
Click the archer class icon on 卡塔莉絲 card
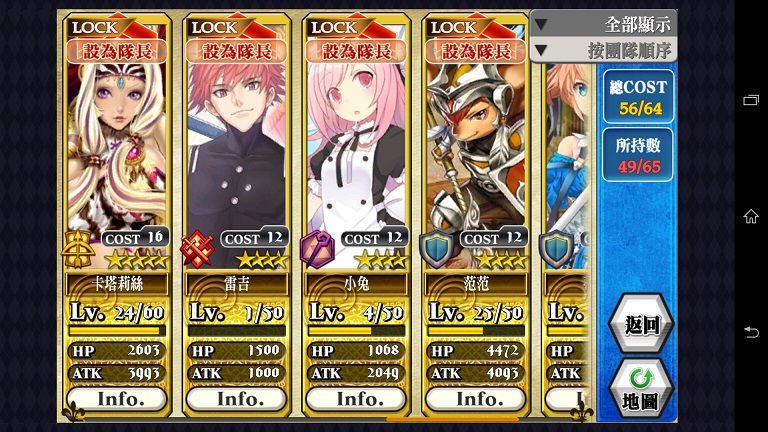[78, 249]
